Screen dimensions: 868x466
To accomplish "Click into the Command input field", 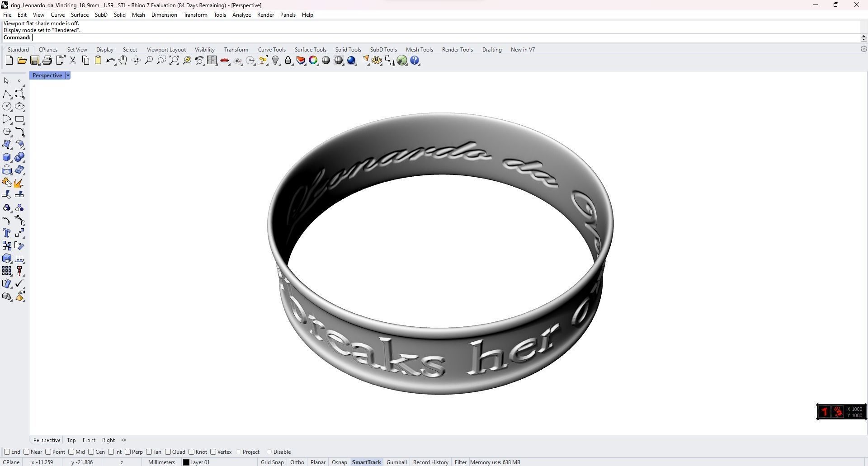I will click(x=445, y=38).
